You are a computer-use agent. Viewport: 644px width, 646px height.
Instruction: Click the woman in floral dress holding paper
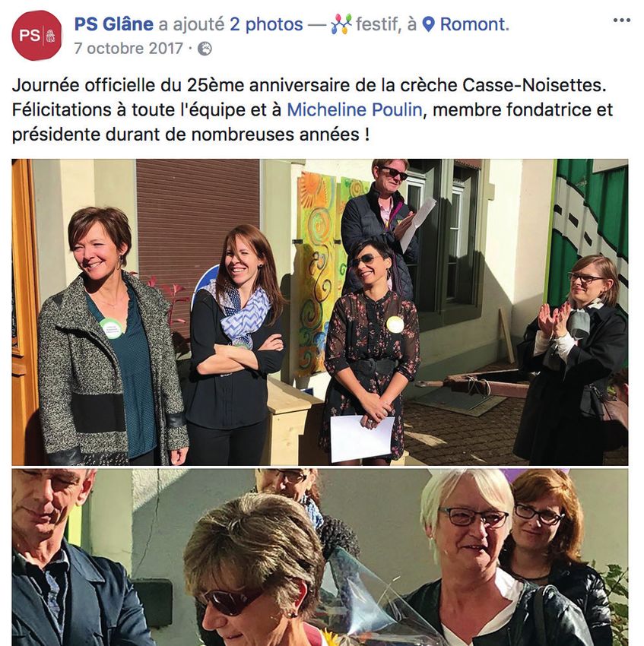[371, 350]
